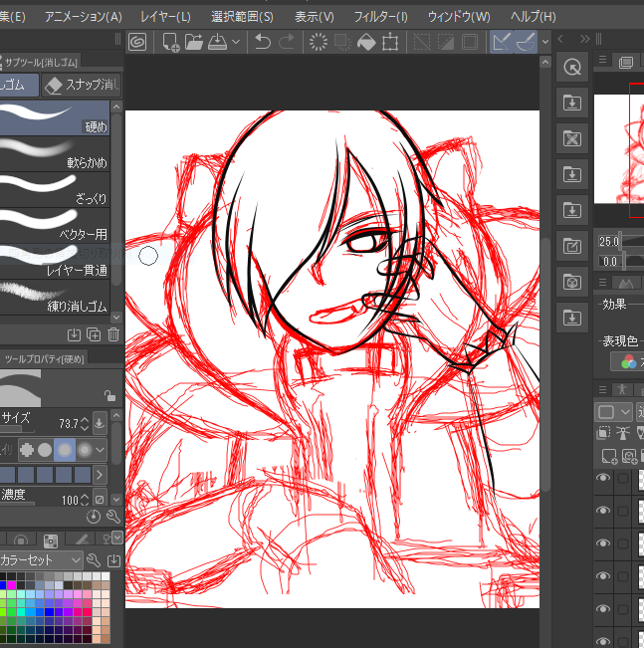
Task: Open the ウィンドウ(W) menu
Action: [x=459, y=17]
